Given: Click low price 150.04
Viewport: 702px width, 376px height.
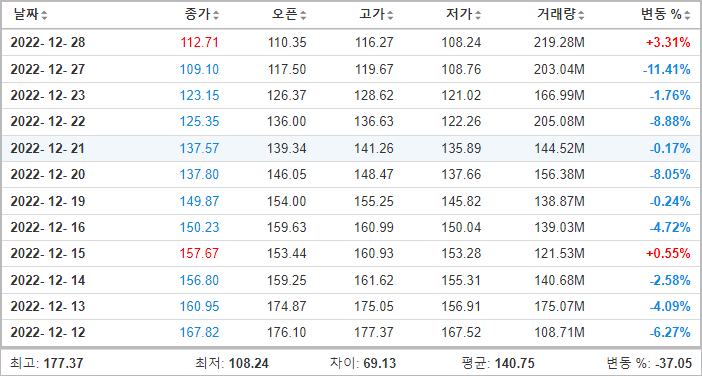Looking at the screenshot, I should [x=462, y=227].
